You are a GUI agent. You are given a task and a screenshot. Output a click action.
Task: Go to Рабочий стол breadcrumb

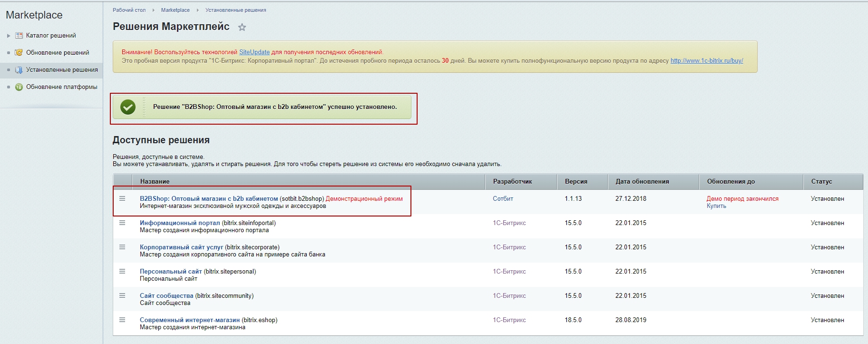(129, 10)
